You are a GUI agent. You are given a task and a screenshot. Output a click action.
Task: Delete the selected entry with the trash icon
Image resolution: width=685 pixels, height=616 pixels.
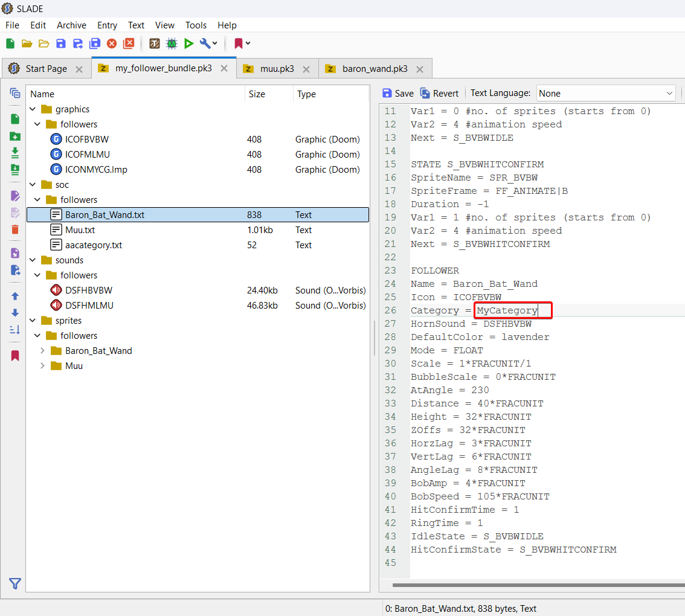15,229
